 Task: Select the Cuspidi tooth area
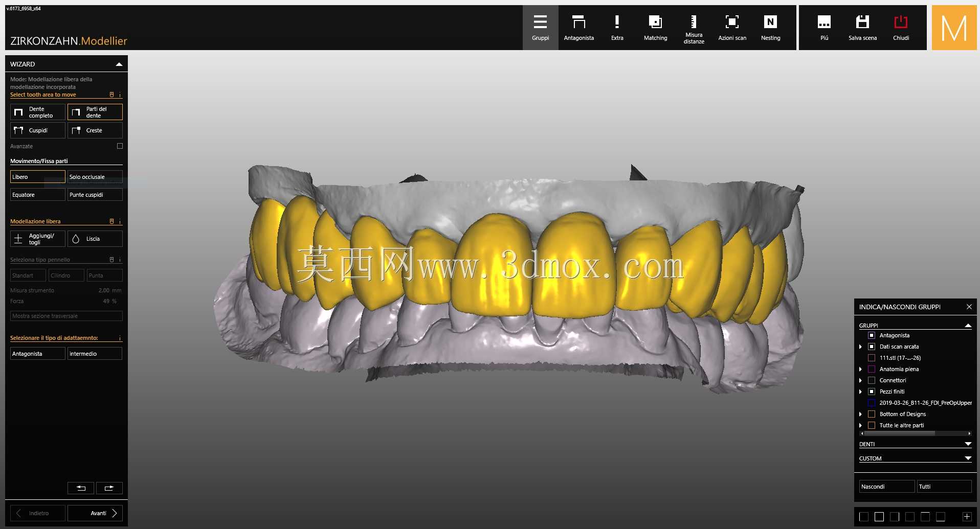(38, 130)
